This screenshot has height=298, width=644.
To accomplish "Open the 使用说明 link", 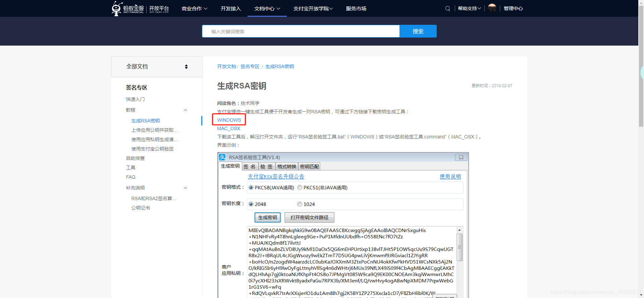I will (450, 177).
